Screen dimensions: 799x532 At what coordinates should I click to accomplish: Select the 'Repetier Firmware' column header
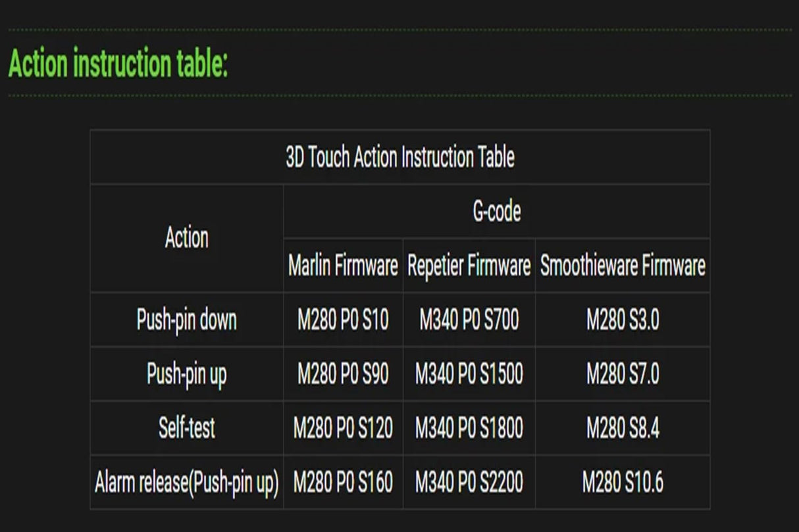point(469,266)
